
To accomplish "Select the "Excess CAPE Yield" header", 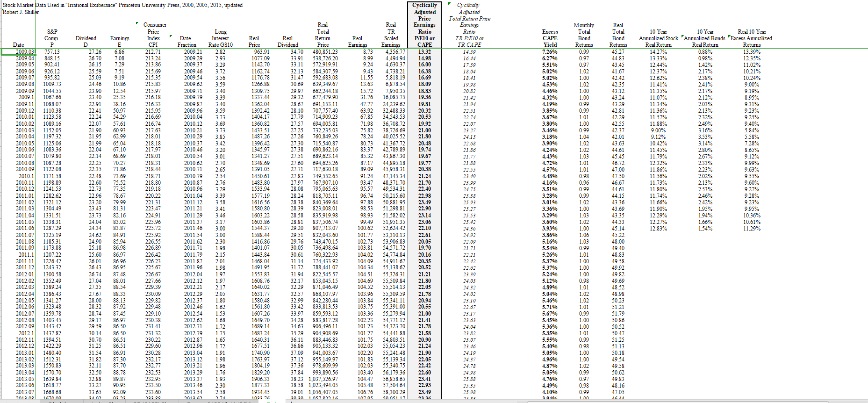I will click(550, 38).
